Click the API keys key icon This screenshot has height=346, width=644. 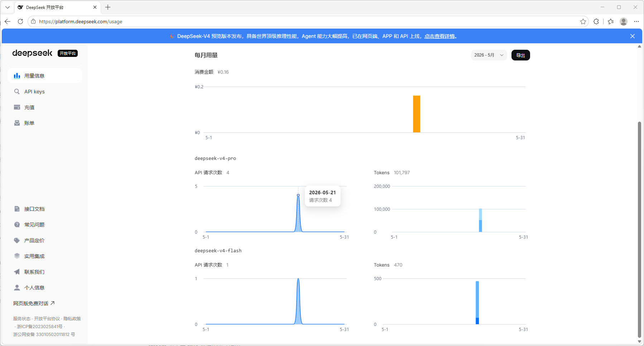pyautogui.click(x=17, y=92)
